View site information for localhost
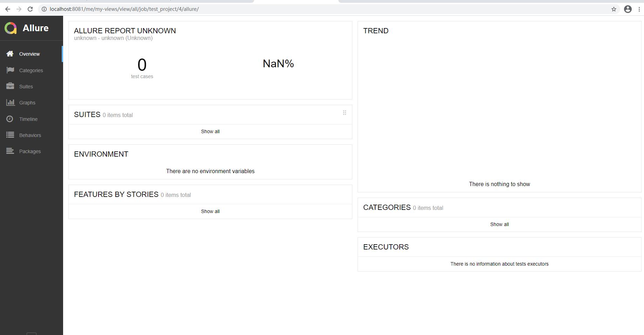Screen dimensions: 644x335 (44, 9)
